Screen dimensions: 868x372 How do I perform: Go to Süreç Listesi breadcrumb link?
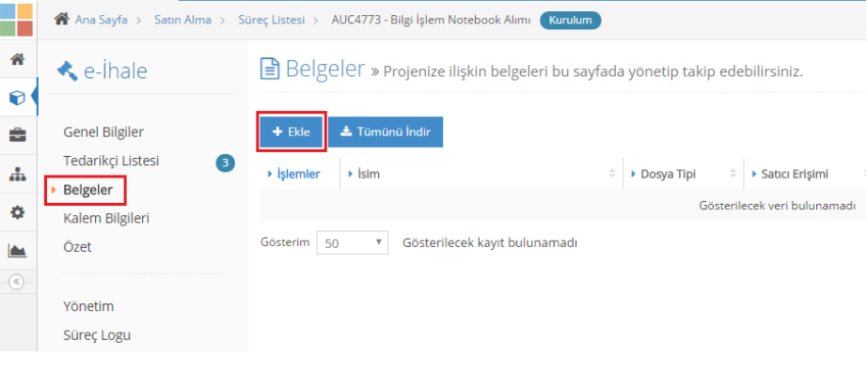point(271,20)
